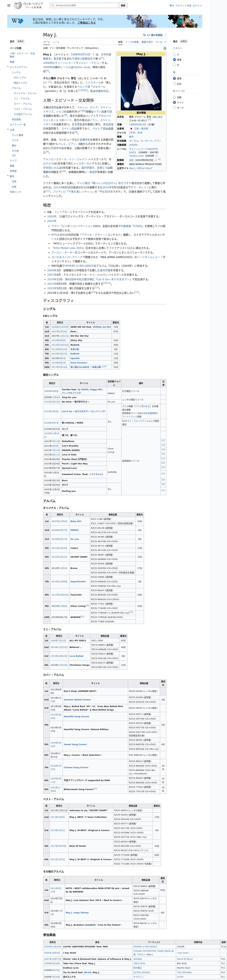Open the 寄付 donation link
Image resolution: width=227 pixels, height=980 pixels.
(x=172, y=6)
